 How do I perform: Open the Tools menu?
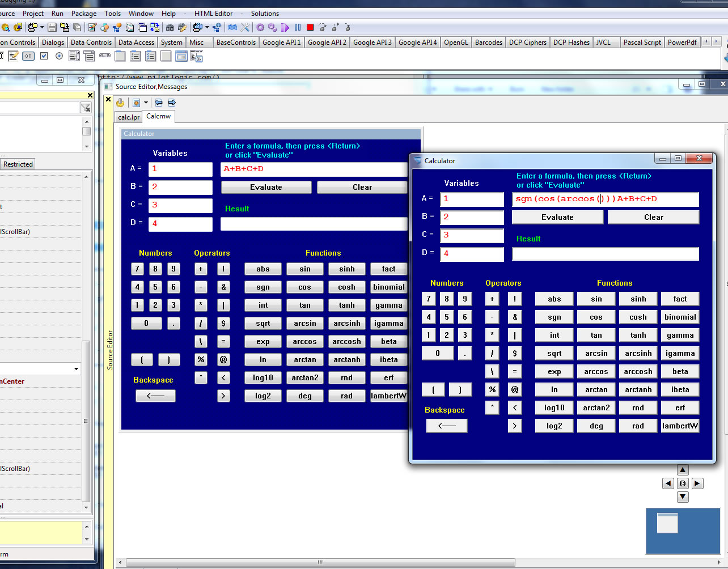[x=112, y=14]
